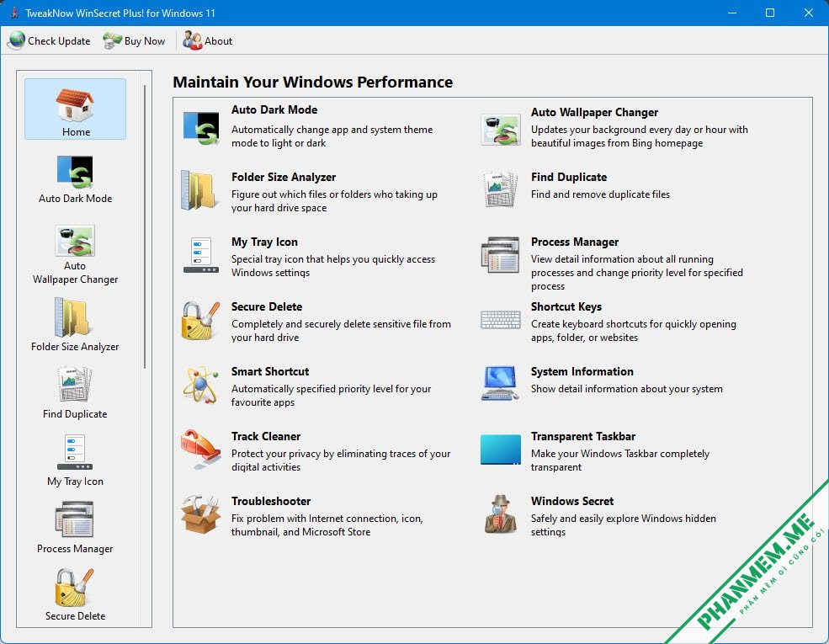Viewport: 829px width, 644px height.
Task: Open the Transparent Taskbar heading
Action: pyautogui.click(x=583, y=436)
